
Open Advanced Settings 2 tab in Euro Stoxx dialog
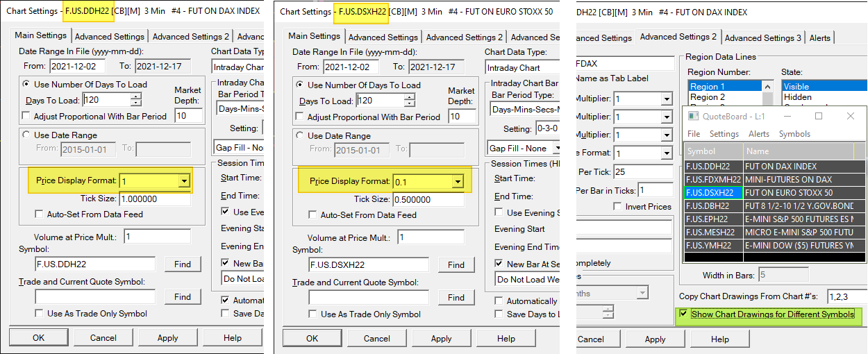click(x=465, y=37)
